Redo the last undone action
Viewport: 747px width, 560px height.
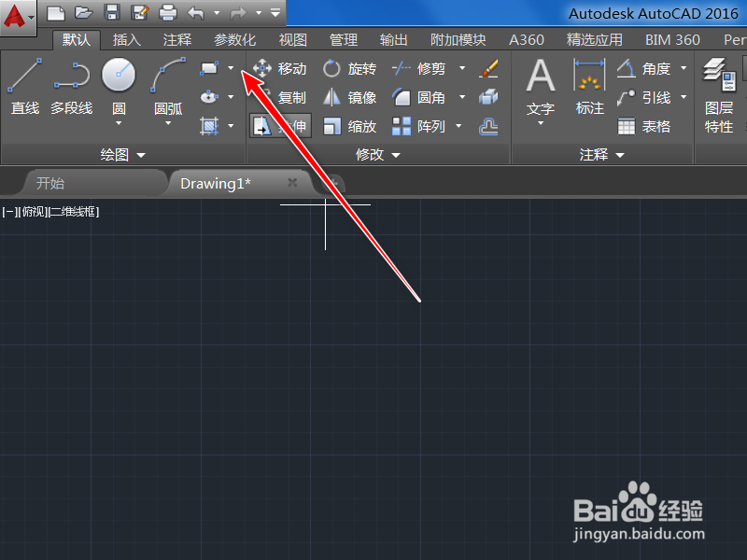[x=238, y=13]
